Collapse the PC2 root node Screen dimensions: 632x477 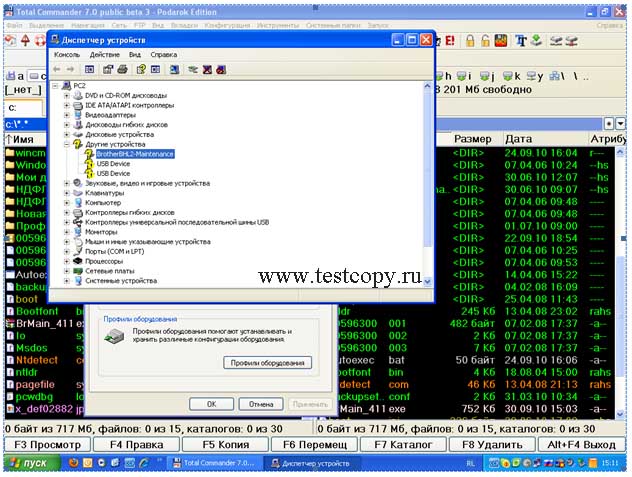pos(55,85)
